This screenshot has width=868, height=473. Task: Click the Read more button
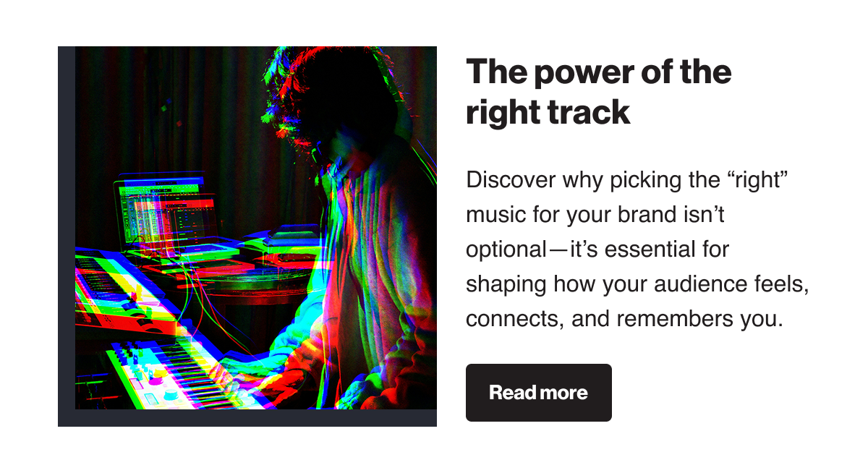pos(539,393)
